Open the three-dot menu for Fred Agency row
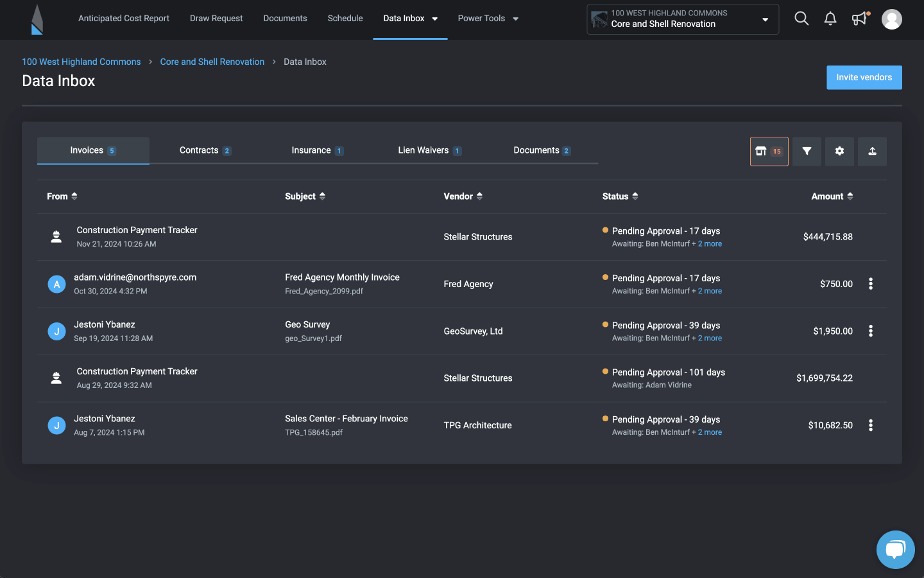 tap(871, 284)
